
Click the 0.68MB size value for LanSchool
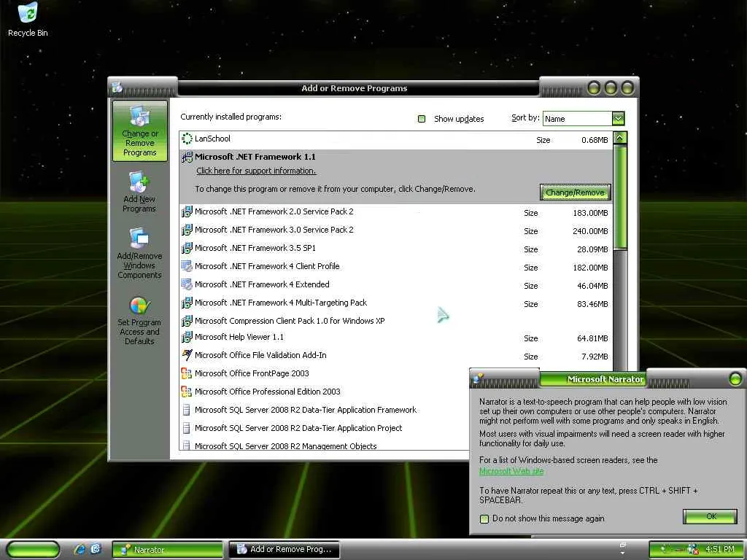click(595, 140)
